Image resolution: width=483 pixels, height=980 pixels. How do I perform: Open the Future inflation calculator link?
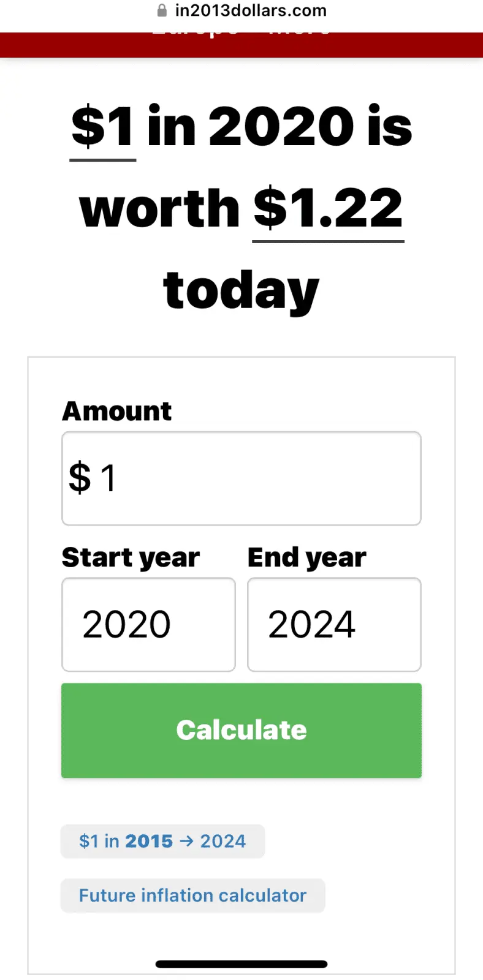[x=192, y=895]
